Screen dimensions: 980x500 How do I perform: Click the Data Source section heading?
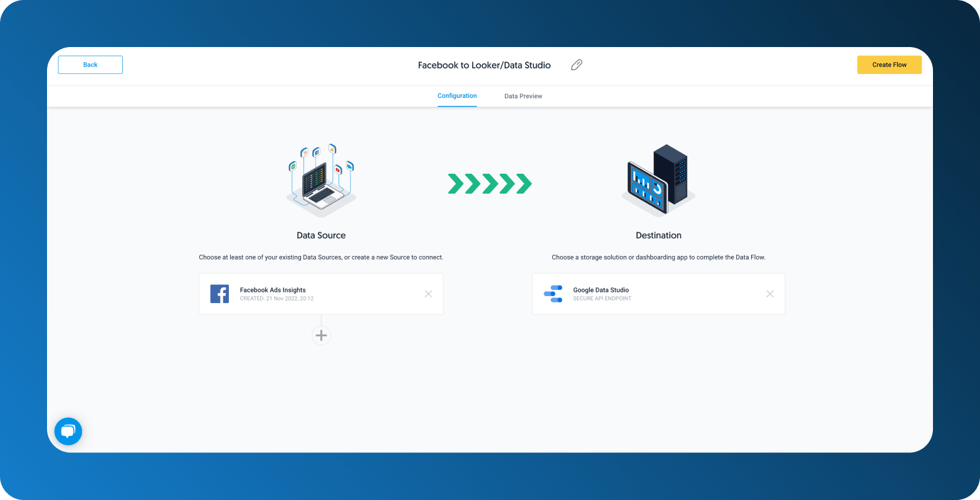click(321, 235)
